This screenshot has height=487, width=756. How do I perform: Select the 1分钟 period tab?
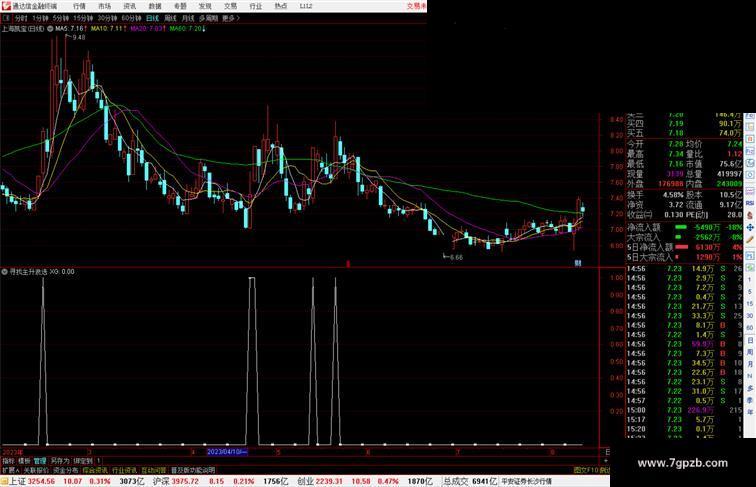tap(40, 18)
